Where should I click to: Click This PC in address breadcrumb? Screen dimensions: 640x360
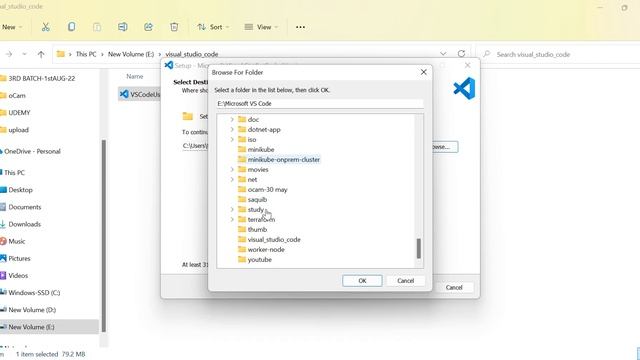[86, 54]
